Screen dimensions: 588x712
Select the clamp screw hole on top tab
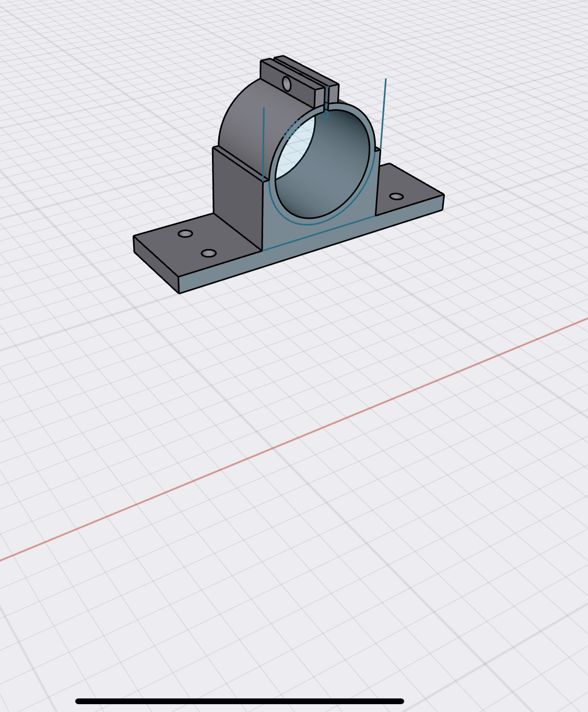(x=286, y=84)
